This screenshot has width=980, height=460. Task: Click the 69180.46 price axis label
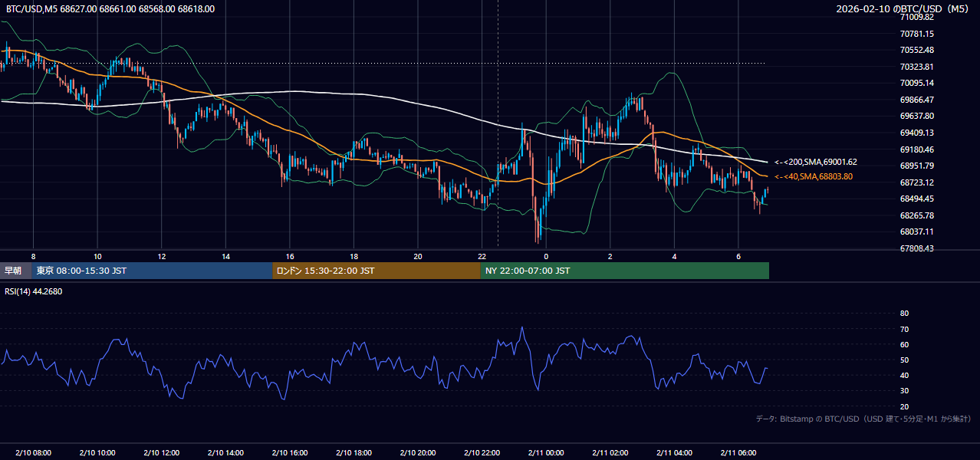pyautogui.click(x=917, y=149)
